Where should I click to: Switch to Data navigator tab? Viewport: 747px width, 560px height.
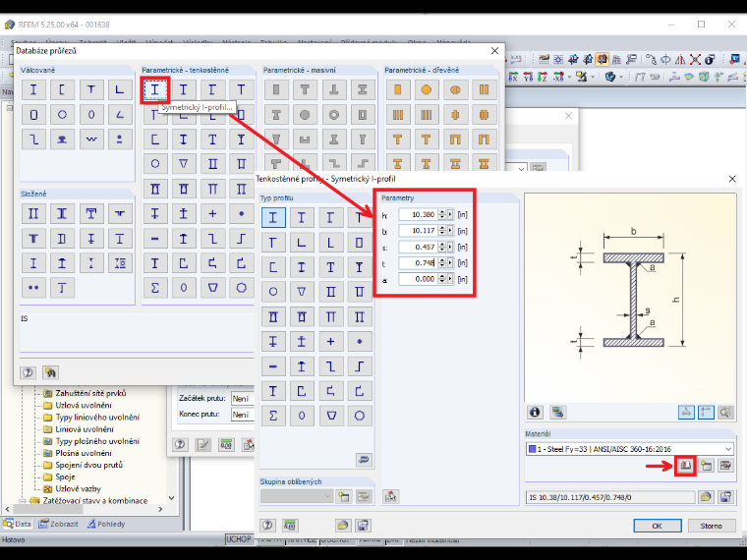[x=17, y=524]
